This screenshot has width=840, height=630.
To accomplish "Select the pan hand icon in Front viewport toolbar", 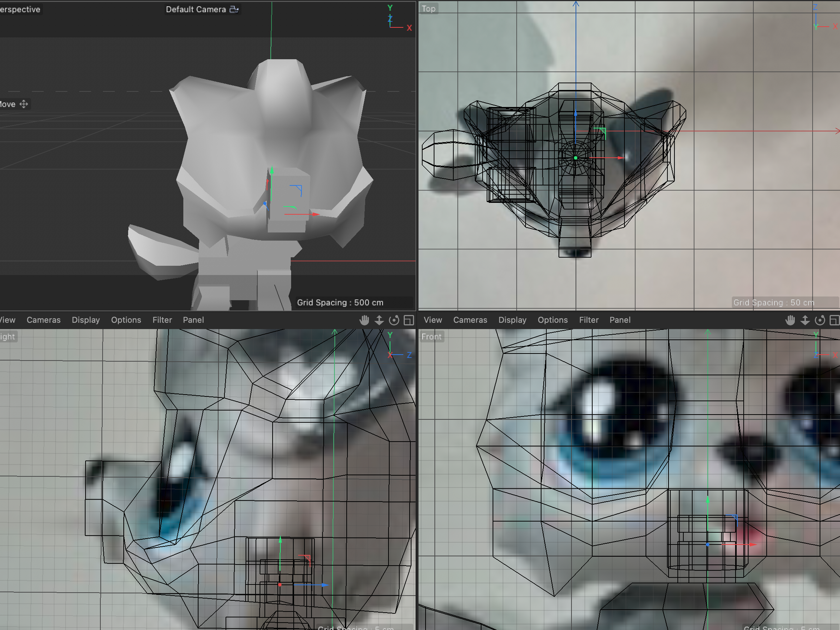I will click(790, 320).
